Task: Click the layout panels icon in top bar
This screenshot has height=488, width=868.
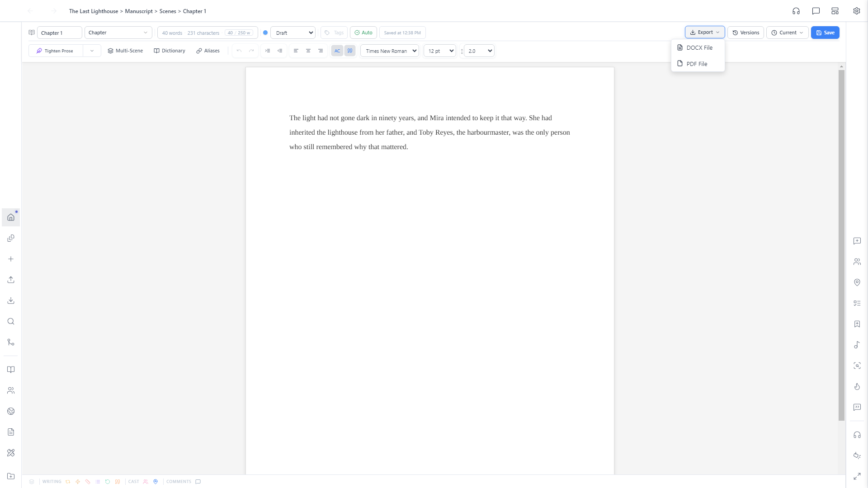Action: 835,11
